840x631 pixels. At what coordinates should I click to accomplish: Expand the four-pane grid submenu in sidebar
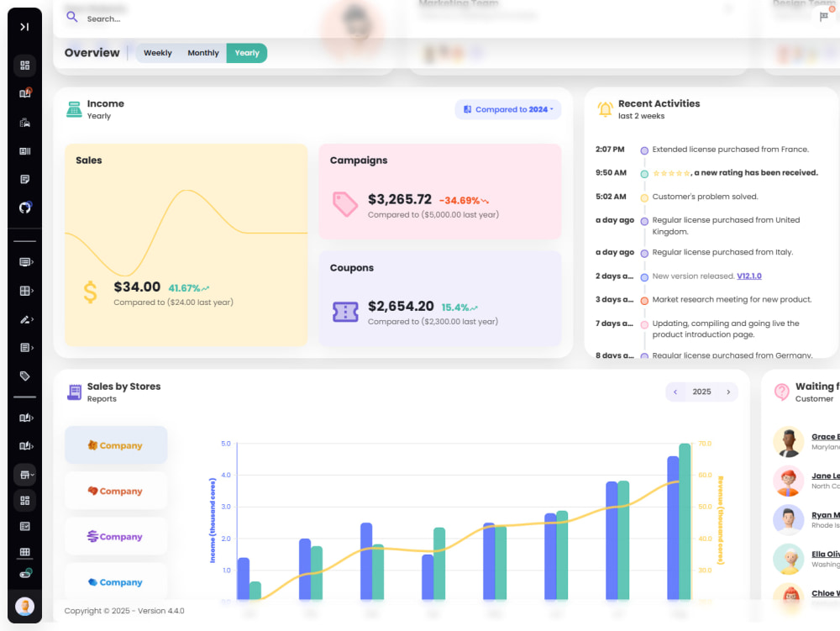point(26,291)
